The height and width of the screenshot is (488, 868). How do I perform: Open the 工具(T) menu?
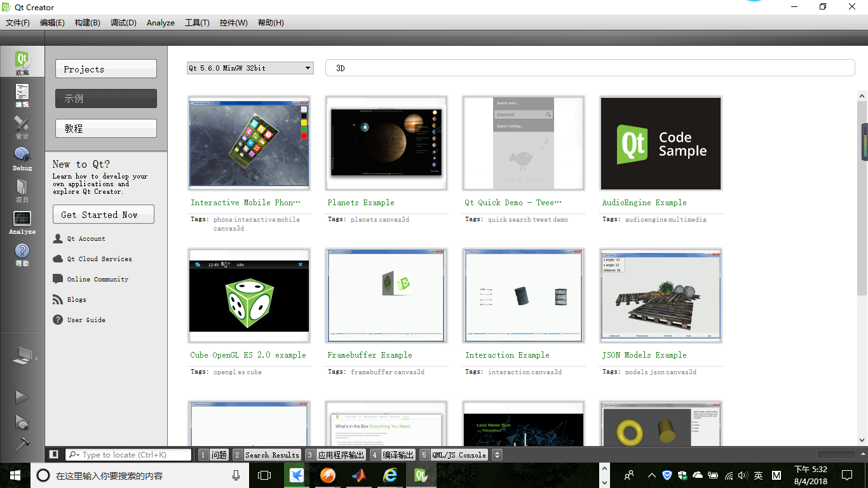click(x=197, y=23)
